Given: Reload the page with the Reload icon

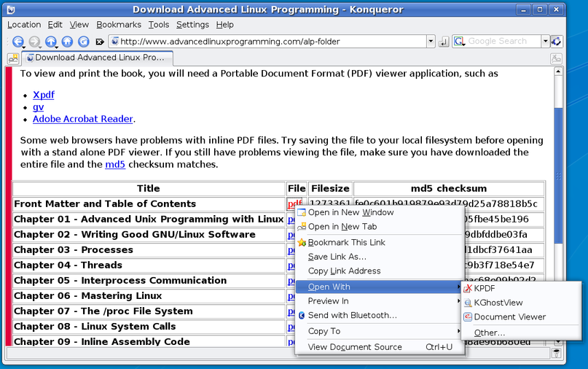Looking at the screenshot, I should [x=83, y=42].
